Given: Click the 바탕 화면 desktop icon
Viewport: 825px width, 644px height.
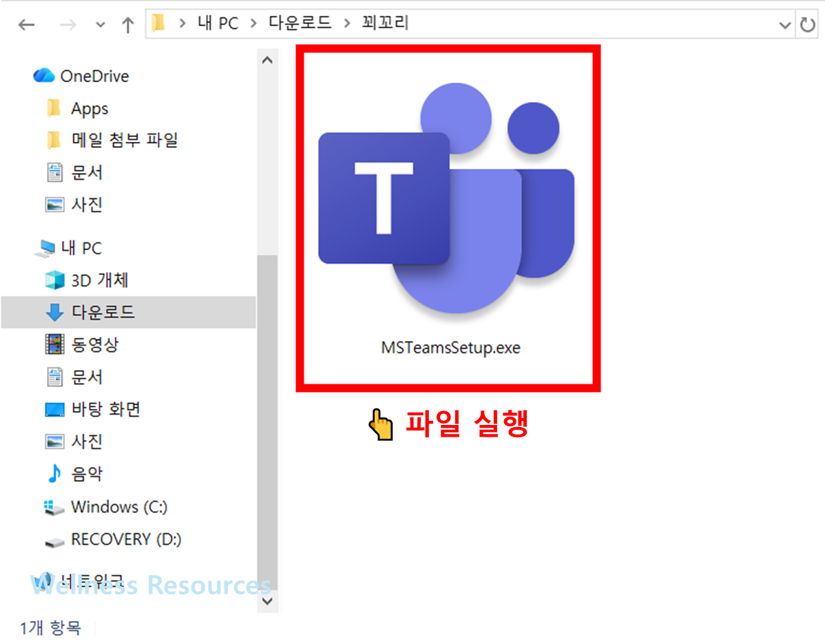Looking at the screenshot, I should coord(54,409).
